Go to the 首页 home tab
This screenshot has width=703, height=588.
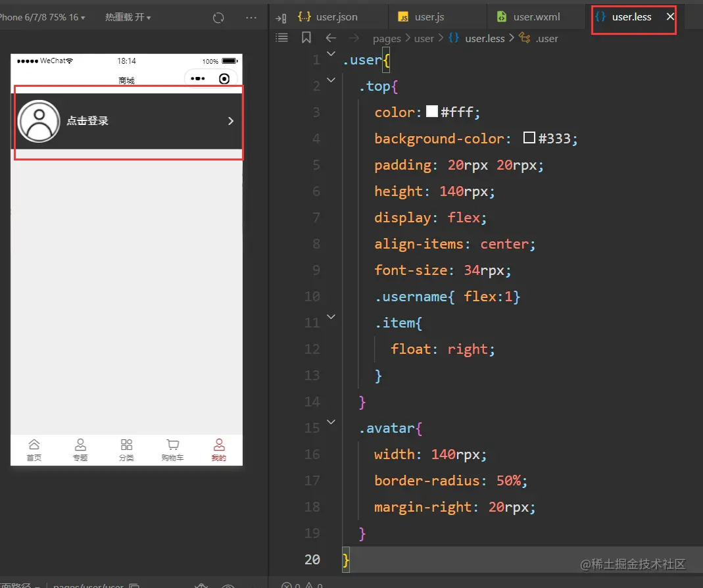coord(34,451)
